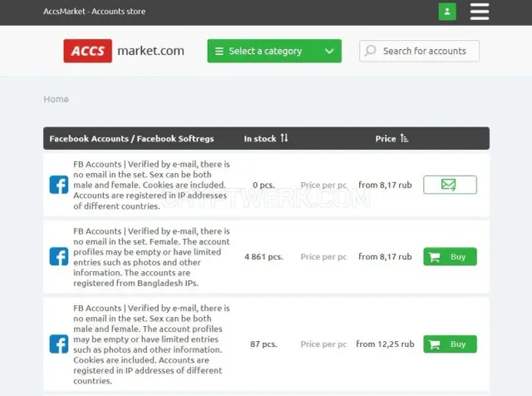Open the 87 pcs. FB Accounts description
The width and height of the screenshot is (532, 396).
[151, 344]
